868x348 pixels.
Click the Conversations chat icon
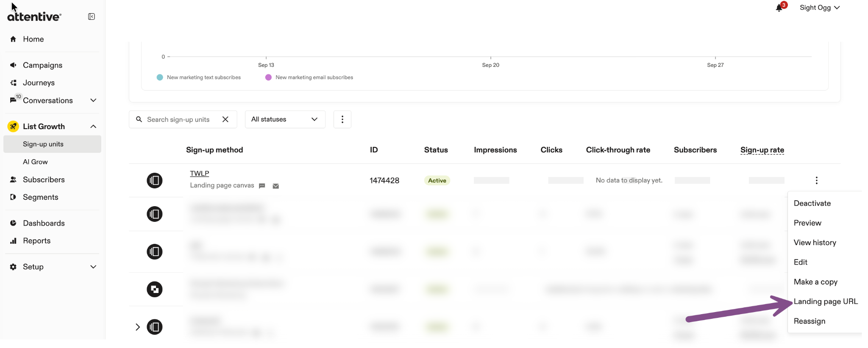point(13,100)
